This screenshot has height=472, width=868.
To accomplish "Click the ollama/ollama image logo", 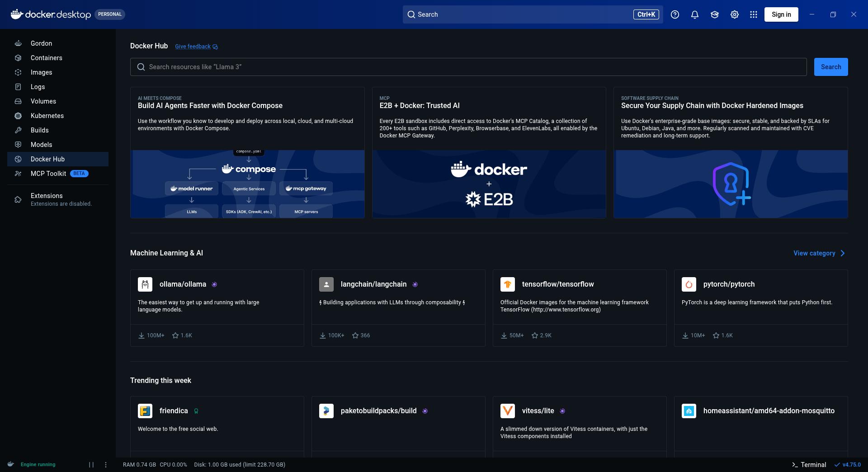I will [x=145, y=284].
